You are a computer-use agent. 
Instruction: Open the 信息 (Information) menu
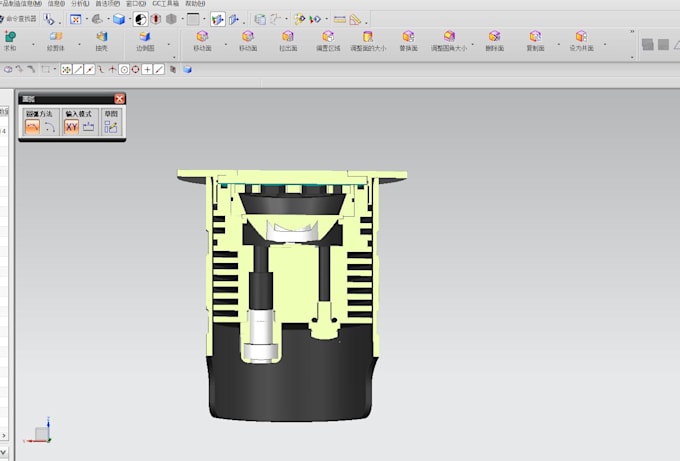pyautogui.click(x=56, y=3)
